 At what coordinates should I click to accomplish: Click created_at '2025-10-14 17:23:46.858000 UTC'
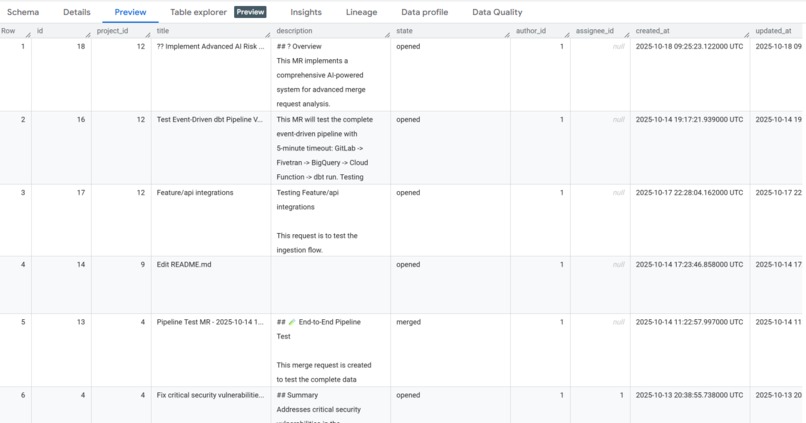point(689,264)
